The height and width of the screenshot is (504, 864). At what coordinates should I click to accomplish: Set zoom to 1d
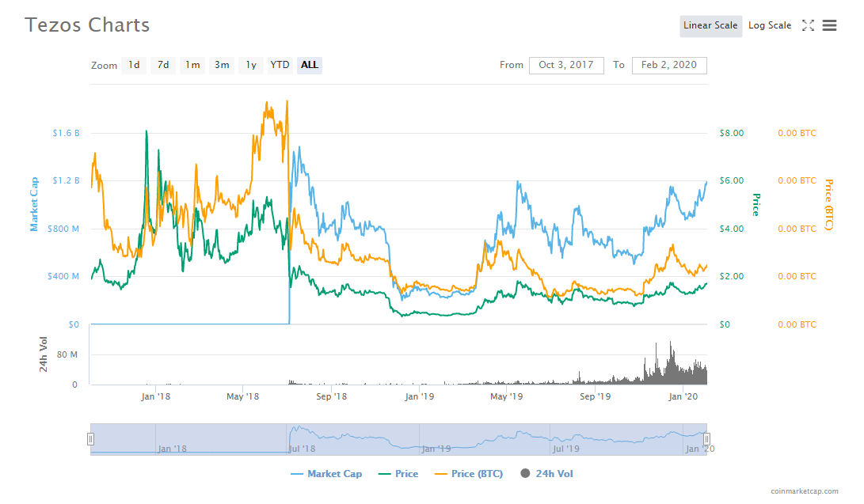(x=134, y=65)
